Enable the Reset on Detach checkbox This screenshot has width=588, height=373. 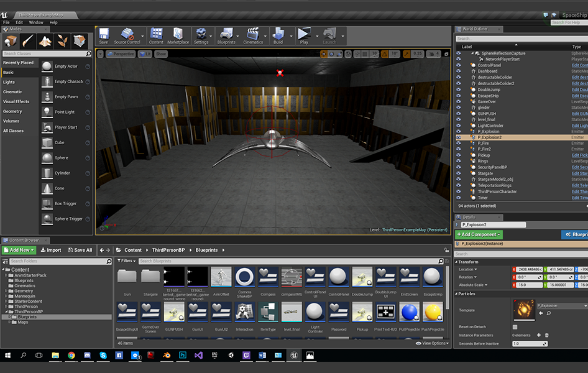point(515,327)
